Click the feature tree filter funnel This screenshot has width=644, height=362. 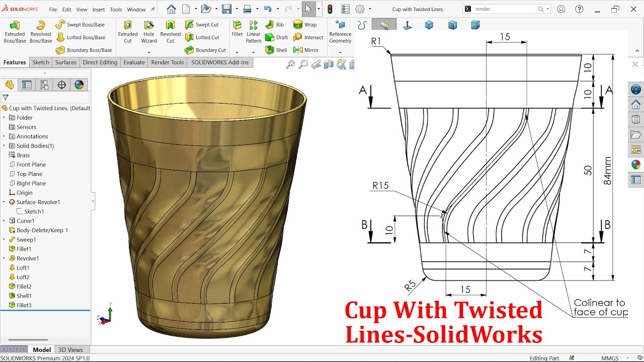(x=6, y=98)
